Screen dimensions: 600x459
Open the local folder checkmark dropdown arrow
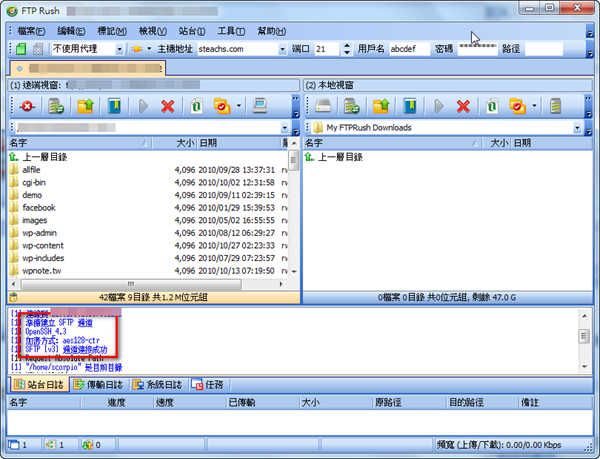pyautogui.click(x=534, y=106)
